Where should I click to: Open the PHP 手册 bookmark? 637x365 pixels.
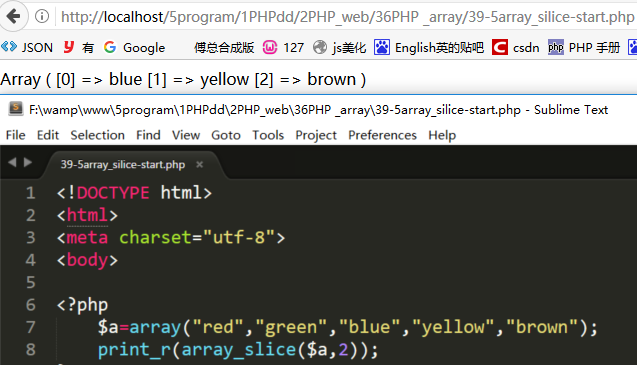[594, 48]
